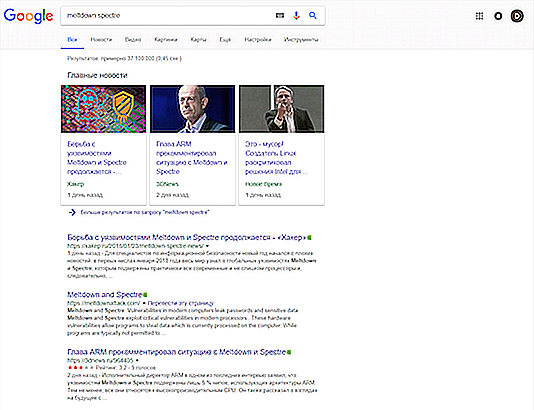Click Перевести эту страницу link
This screenshot has height=410, width=534.
point(181,303)
